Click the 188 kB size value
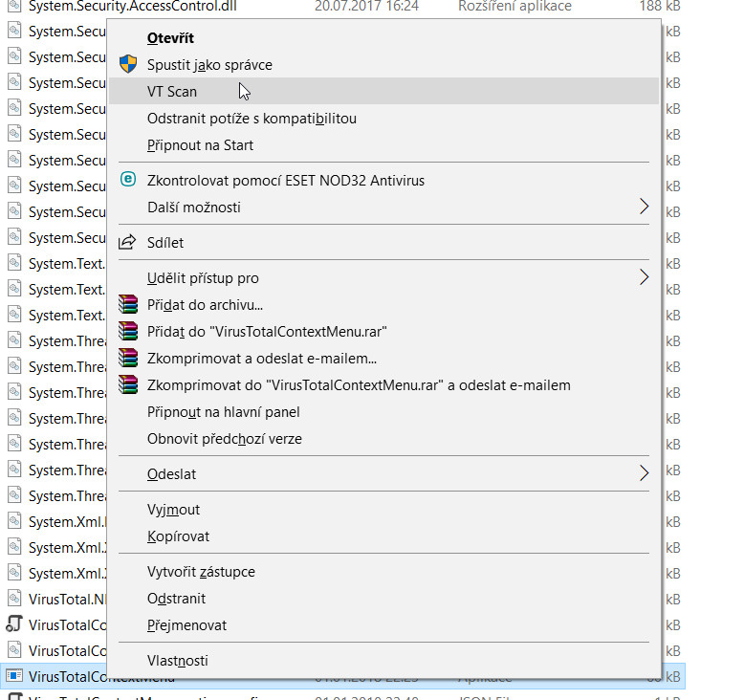This screenshot has width=744, height=700. point(660,6)
